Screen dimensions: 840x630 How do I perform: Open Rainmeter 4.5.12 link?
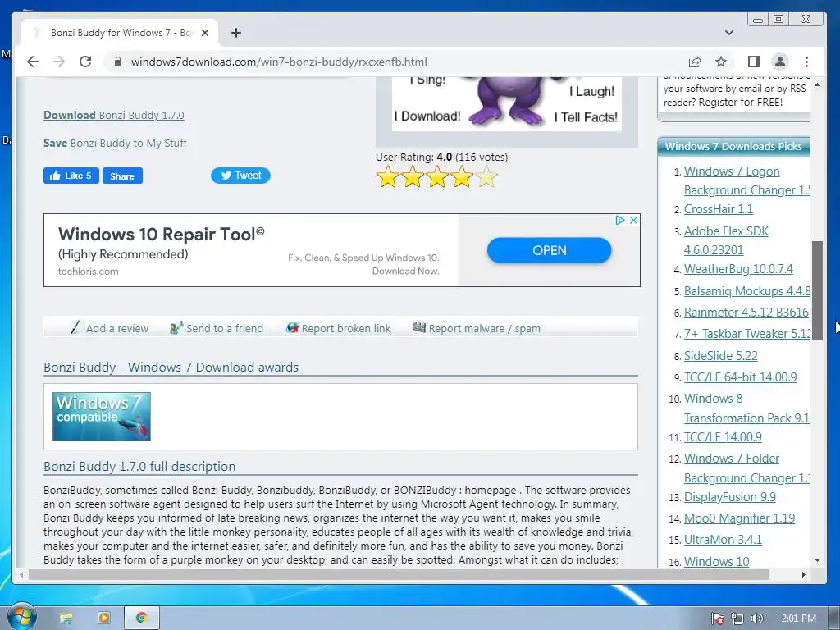[746, 313]
